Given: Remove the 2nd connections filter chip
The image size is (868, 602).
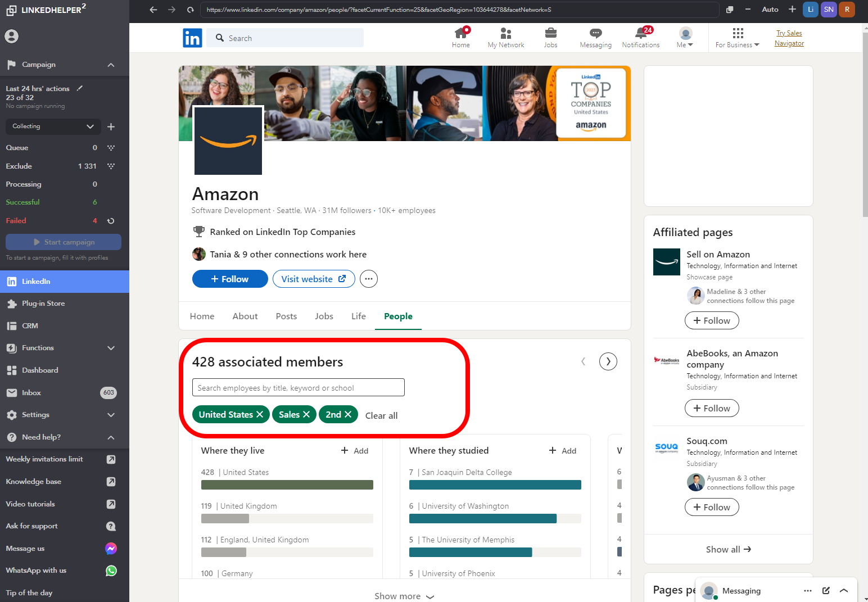Looking at the screenshot, I should click(348, 414).
